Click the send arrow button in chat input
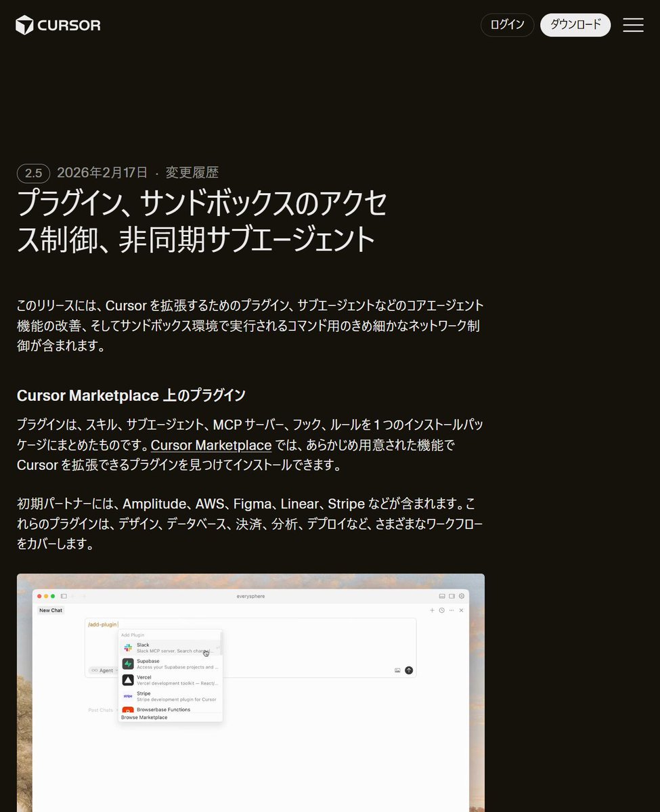The height and width of the screenshot is (812, 660). pyautogui.click(x=409, y=670)
